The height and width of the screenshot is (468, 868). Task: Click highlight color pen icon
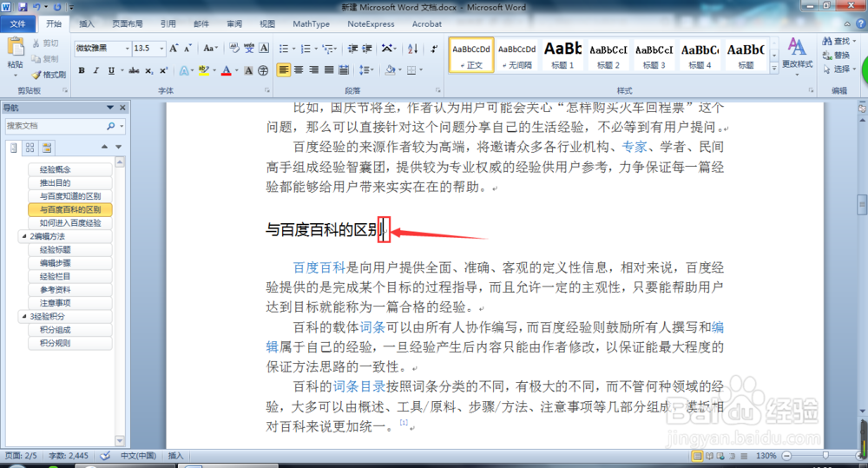pos(203,70)
